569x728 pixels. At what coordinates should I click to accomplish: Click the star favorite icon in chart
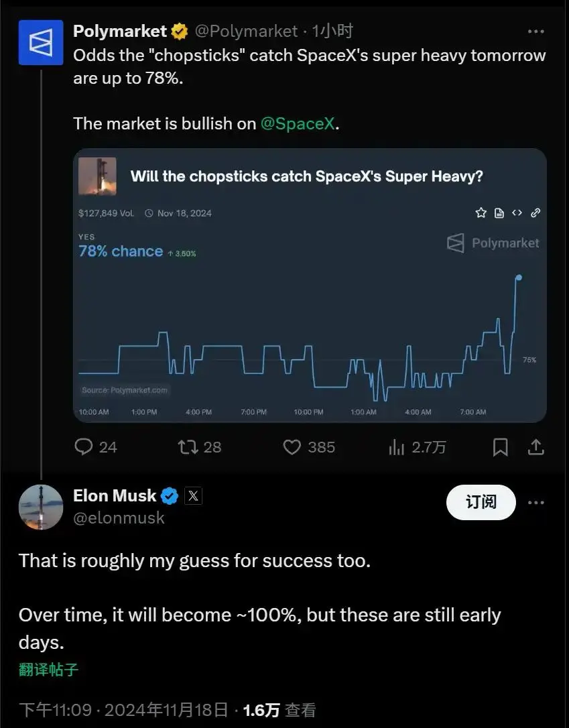[x=481, y=213]
